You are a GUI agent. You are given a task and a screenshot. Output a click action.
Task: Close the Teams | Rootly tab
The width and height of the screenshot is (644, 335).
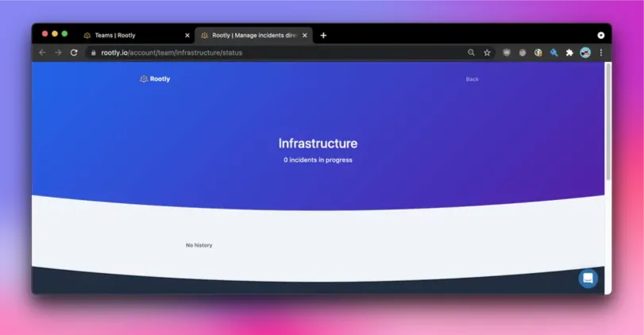187,35
